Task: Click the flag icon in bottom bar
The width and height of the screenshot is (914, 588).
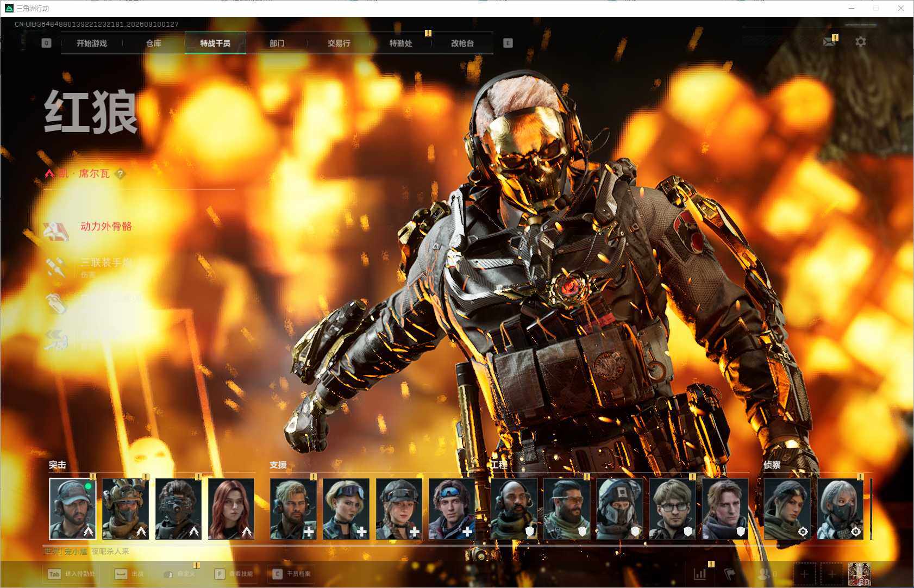Action: coord(730,574)
